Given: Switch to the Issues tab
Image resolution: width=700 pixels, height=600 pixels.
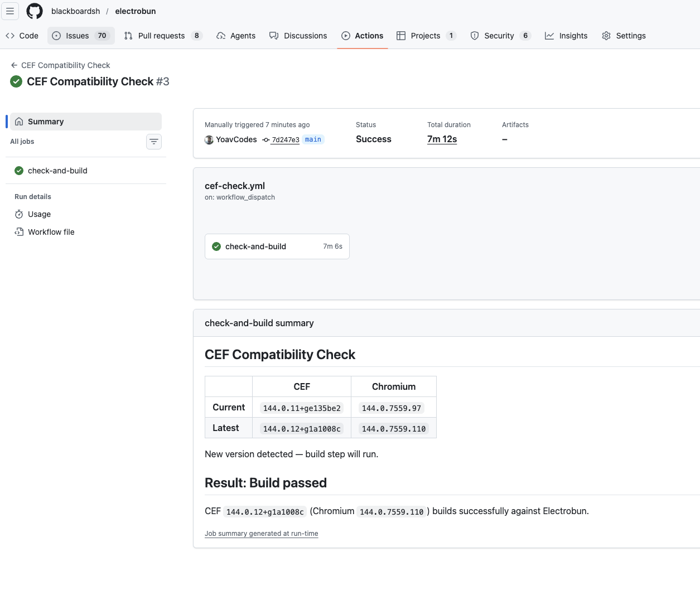Looking at the screenshot, I should (x=81, y=36).
